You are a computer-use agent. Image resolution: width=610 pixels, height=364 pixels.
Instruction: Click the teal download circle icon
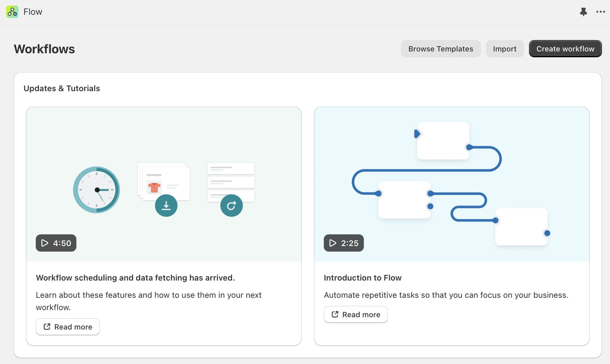click(166, 205)
